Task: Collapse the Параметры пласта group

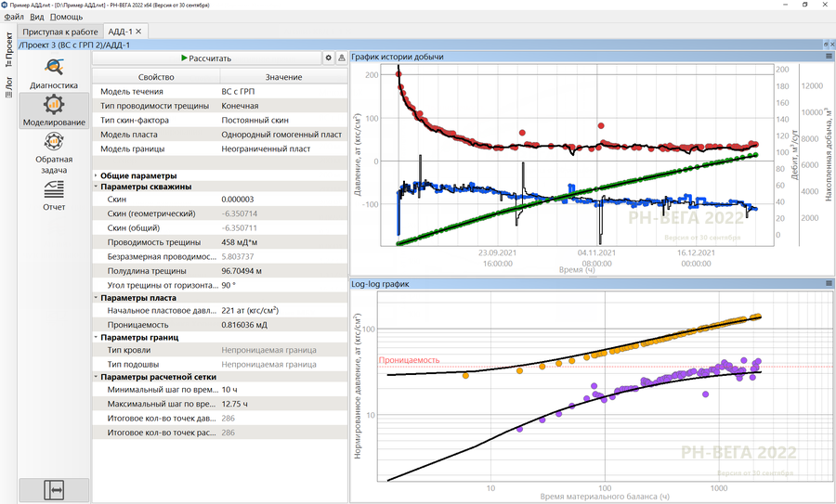Action: [x=97, y=298]
